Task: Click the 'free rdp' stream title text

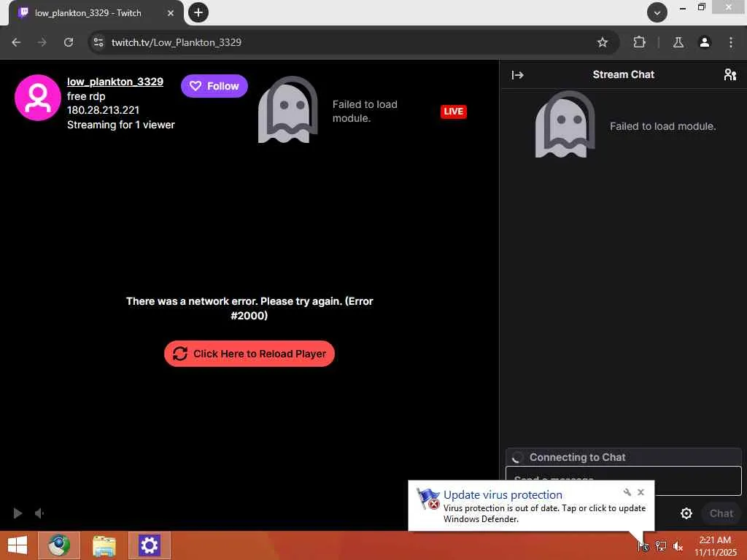Action: tap(86, 96)
